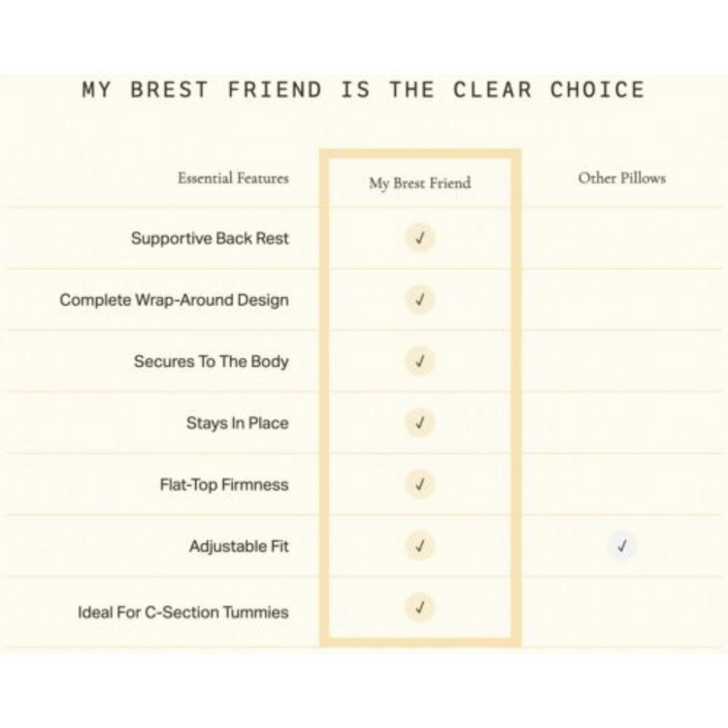Viewport: 728px width, 728px height.
Task: Click Other Pillows Adjustable Fit checkmark
Action: coord(622,546)
